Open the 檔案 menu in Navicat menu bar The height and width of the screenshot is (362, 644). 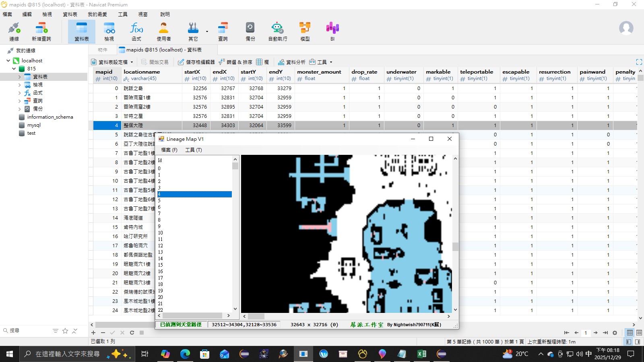tap(7, 14)
